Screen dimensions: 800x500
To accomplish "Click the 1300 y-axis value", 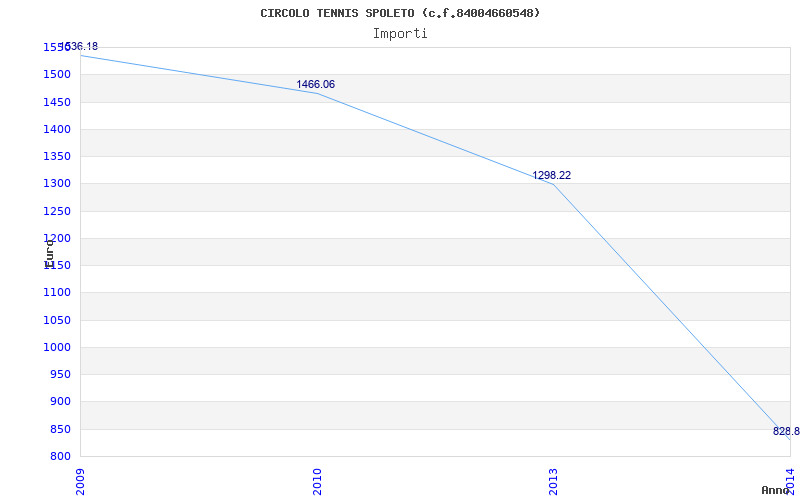I will 57,184.
